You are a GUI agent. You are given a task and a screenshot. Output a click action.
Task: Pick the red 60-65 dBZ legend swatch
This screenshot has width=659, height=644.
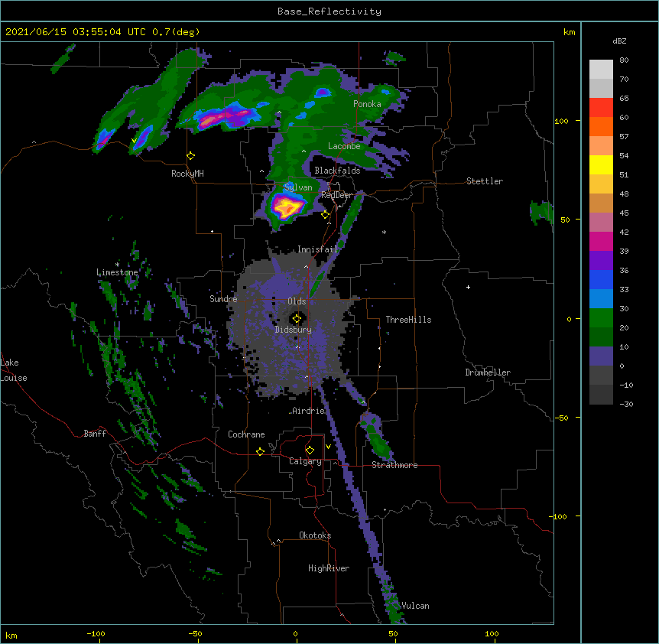pos(601,108)
